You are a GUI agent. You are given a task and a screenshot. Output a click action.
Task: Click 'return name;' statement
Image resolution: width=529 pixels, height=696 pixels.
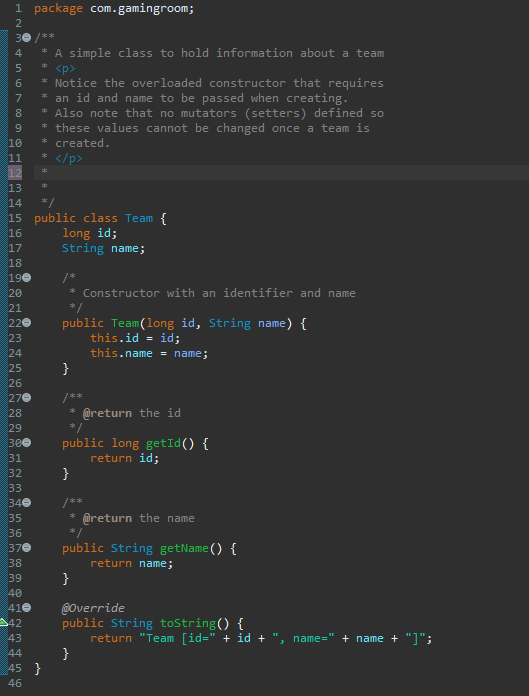(x=132, y=563)
